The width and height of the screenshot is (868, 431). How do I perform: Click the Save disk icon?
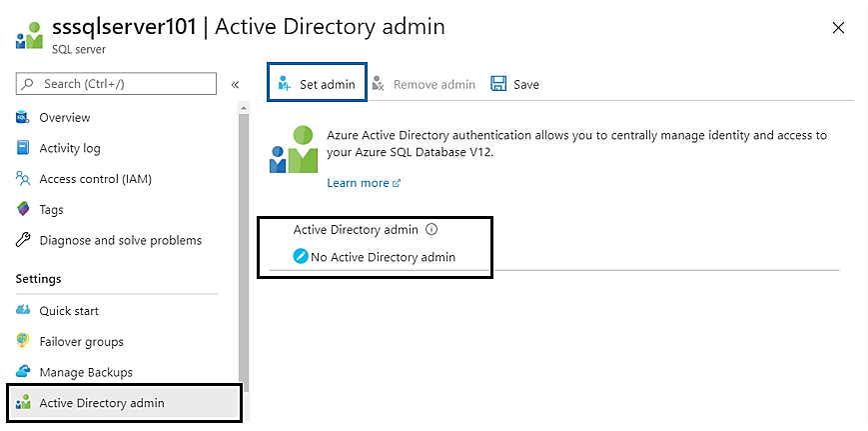coord(498,84)
